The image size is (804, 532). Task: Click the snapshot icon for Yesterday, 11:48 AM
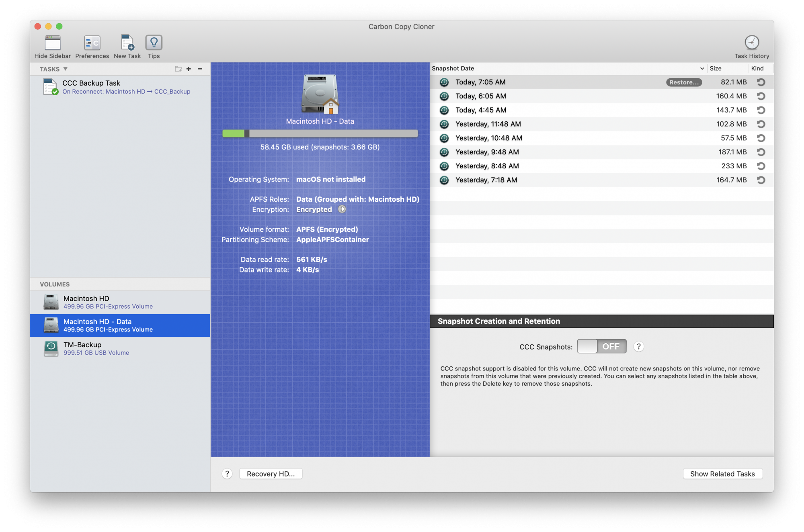point(444,124)
